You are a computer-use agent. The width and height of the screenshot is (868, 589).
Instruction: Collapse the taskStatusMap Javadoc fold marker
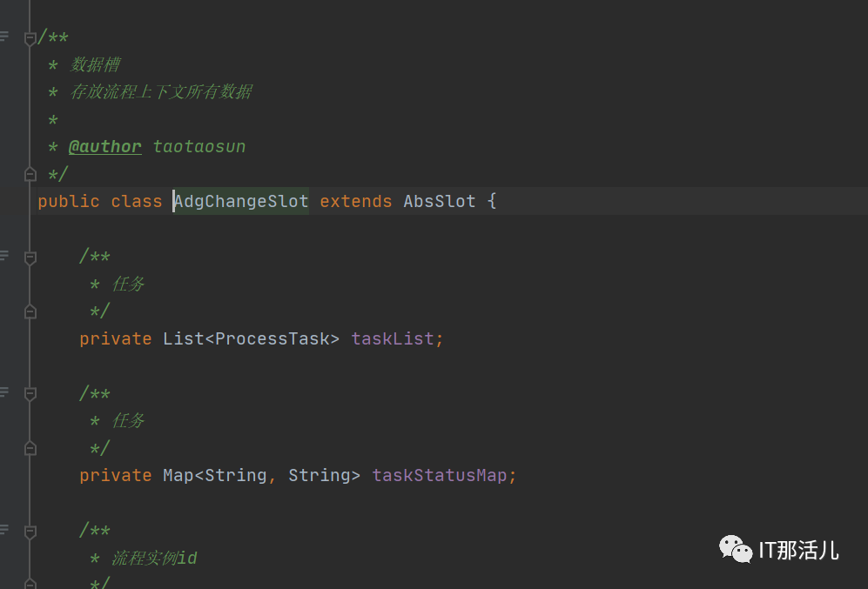pos(30,394)
